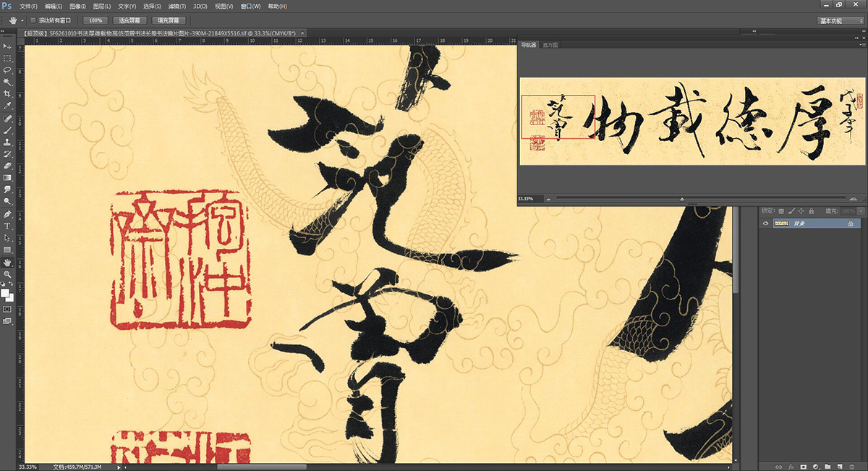Switch to the 直方图 tab
This screenshot has height=471, width=868.
point(550,45)
